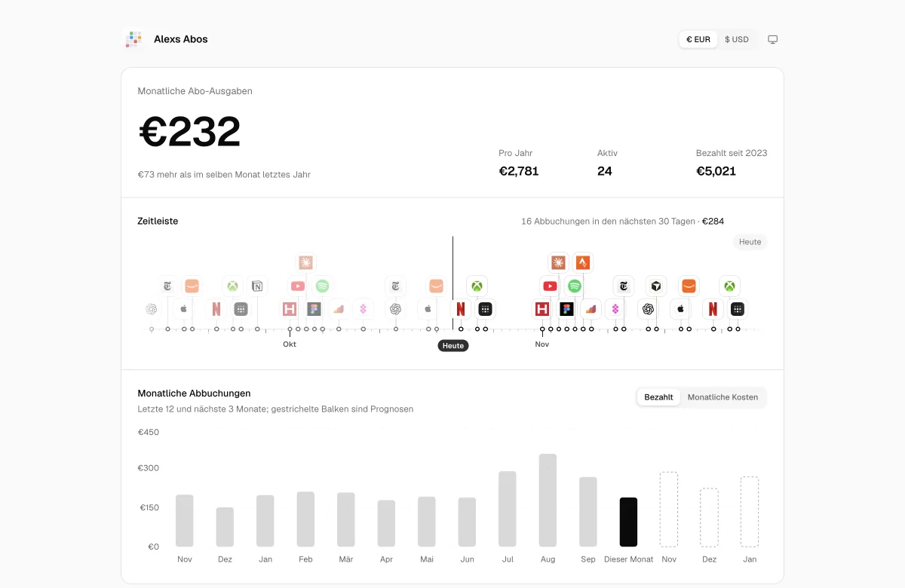This screenshot has width=905, height=588.
Task: Click the grey Heute button above the timeline
Action: (750, 242)
